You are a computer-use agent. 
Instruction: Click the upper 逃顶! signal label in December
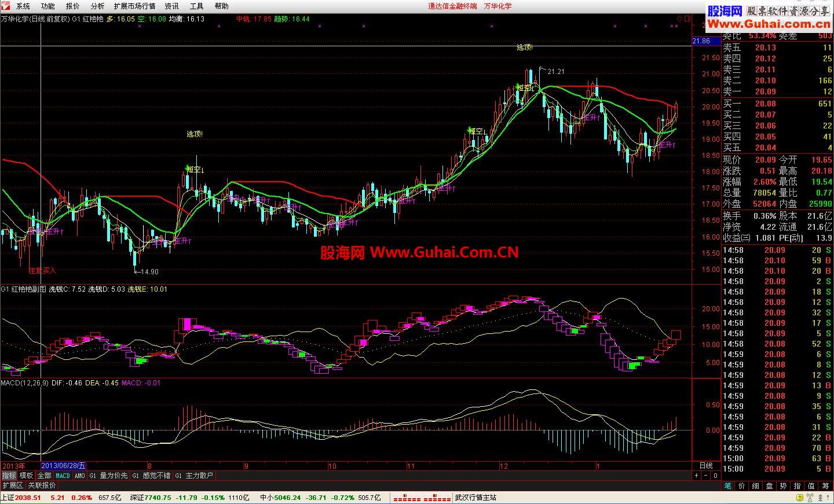pos(525,47)
